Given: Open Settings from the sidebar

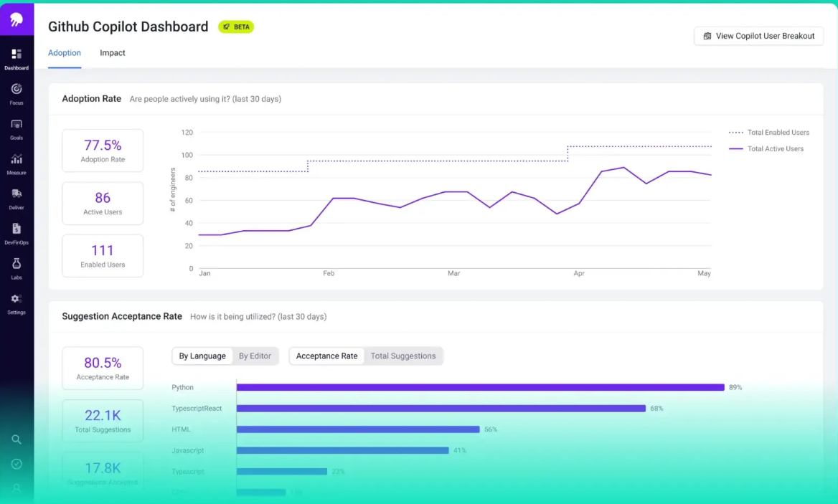Looking at the screenshot, I should pos(16,302).
